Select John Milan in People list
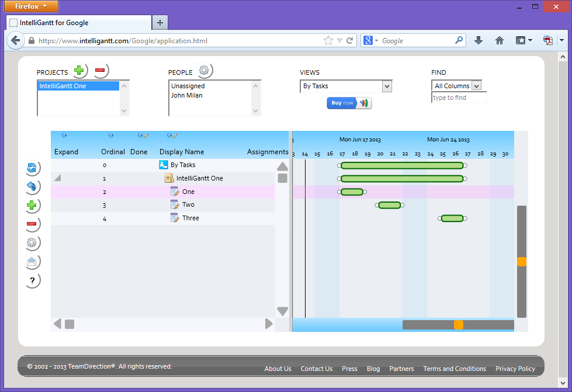This screenshot has height=392, width=572. tap(187, 95)
